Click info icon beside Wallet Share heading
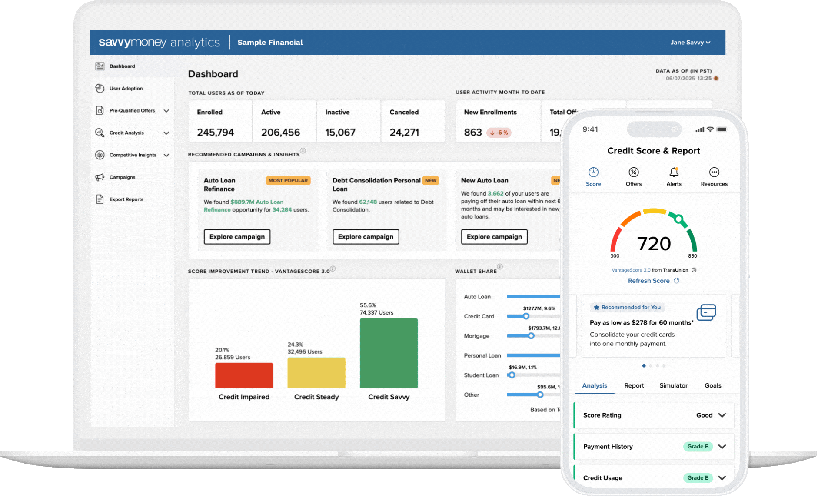This screenshot has width=818, height=504. tap(500, 267)
